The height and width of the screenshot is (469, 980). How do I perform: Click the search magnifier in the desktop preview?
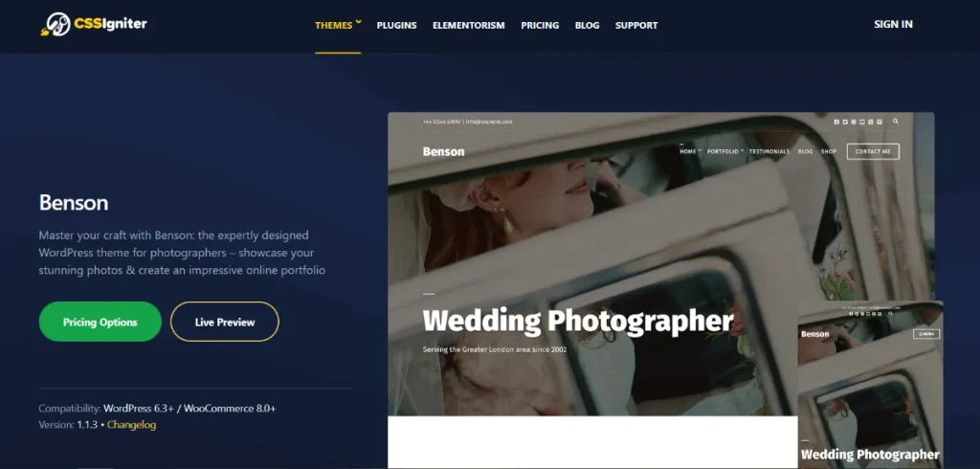coord(895,122)
